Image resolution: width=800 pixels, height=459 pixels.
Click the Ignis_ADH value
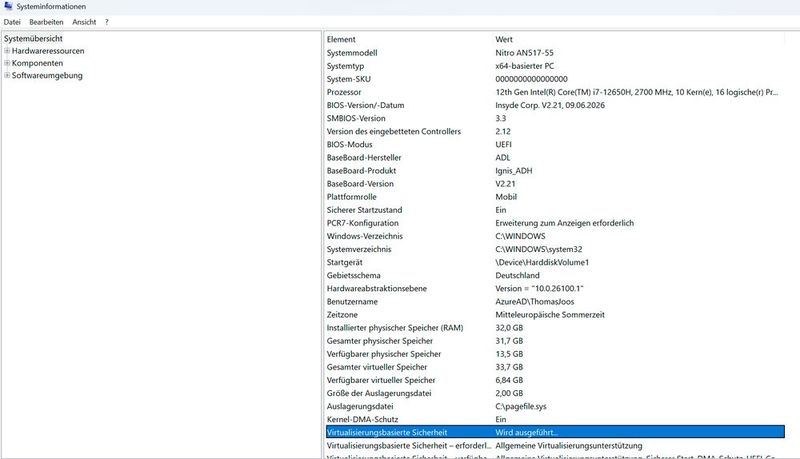pyautogui.click(x=514, y=171)
